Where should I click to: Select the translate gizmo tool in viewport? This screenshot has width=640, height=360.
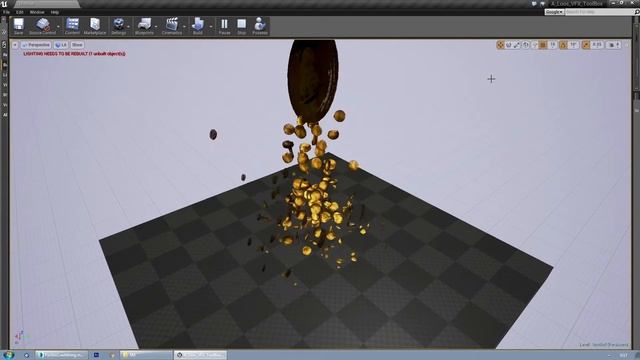pos(500,45)
